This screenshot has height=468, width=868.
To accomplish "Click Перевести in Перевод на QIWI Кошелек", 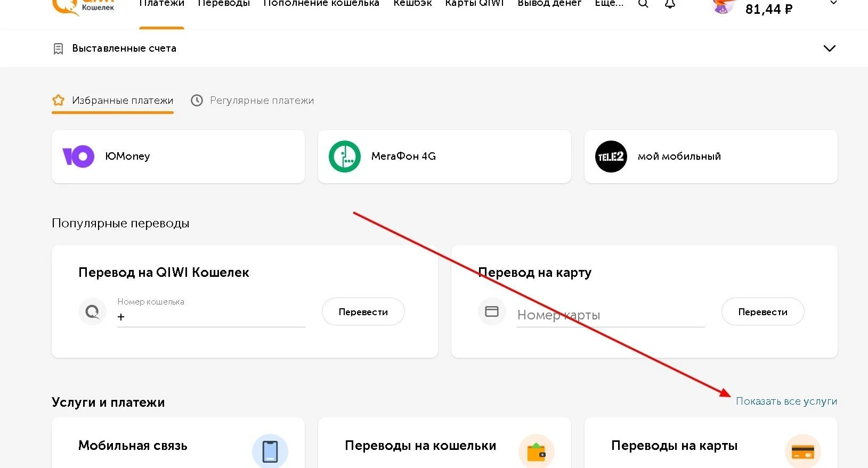I will 363,311.
